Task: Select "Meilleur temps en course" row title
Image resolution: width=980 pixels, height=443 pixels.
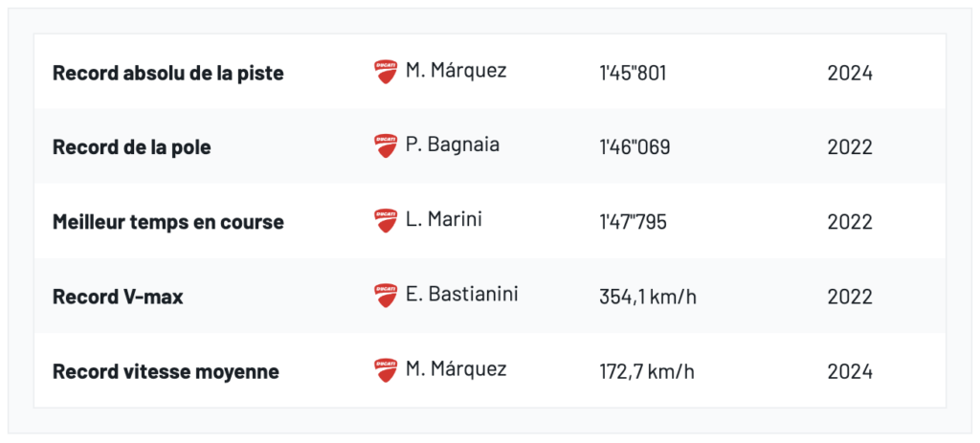Action: (x=168, y=222)
